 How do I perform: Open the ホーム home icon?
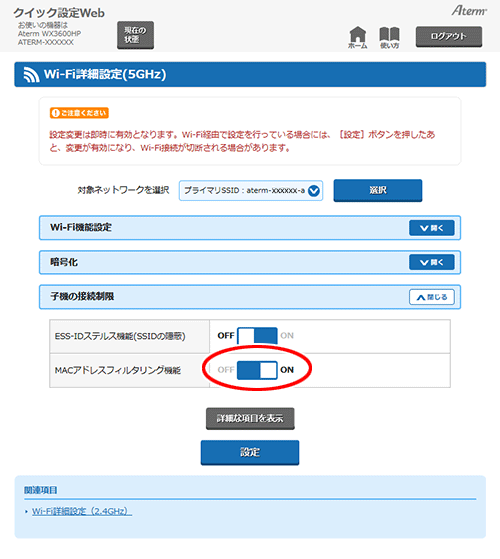(x=357, y=37)
